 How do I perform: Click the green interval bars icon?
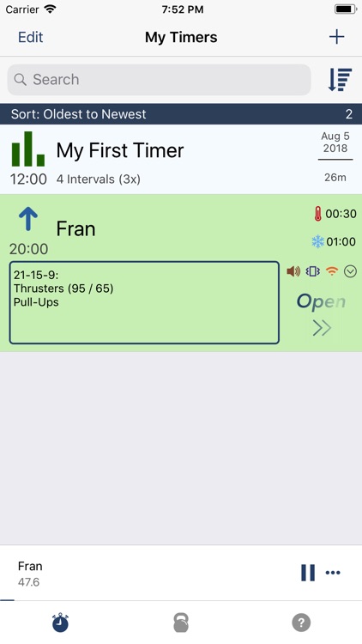[x=28, y=149]
